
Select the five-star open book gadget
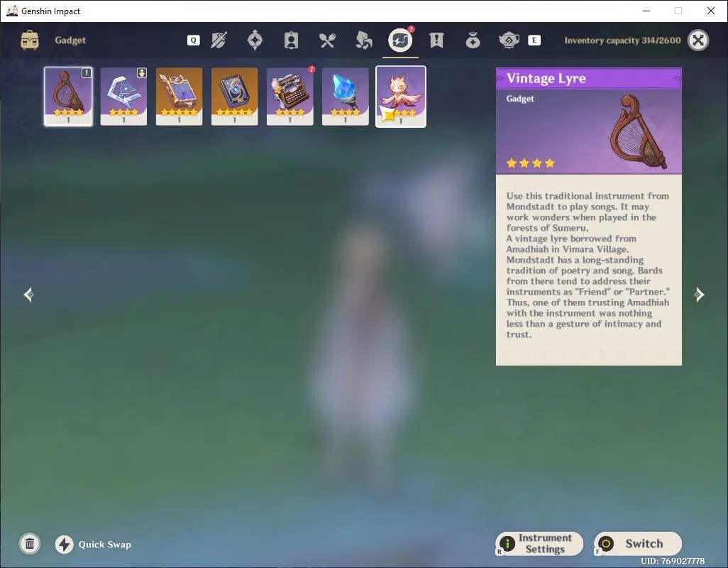pos(179,96)
